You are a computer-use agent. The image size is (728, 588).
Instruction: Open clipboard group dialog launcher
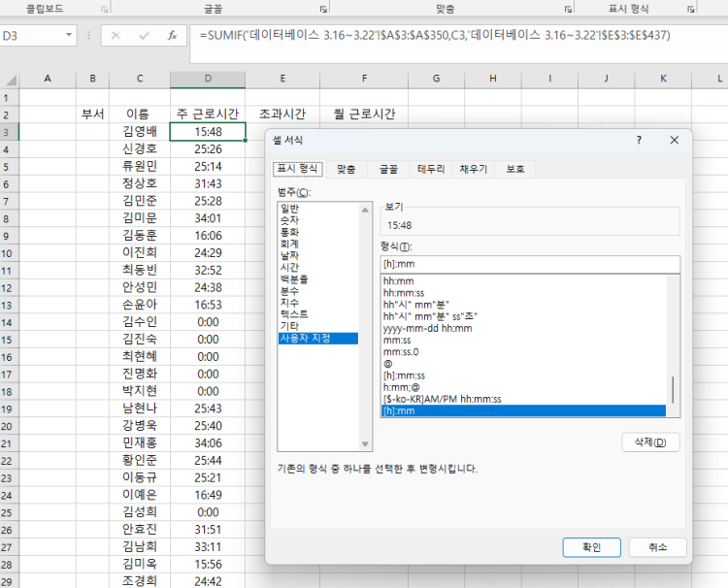[105, 10]
